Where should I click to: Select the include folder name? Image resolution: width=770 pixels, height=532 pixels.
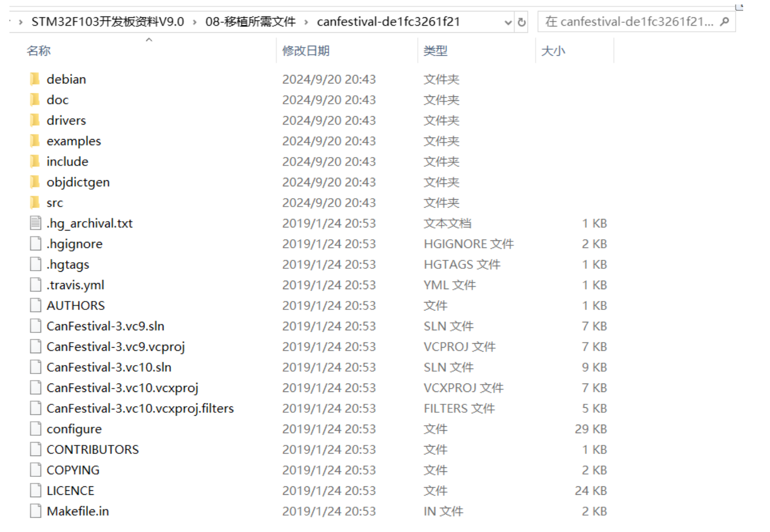(68, 162)
